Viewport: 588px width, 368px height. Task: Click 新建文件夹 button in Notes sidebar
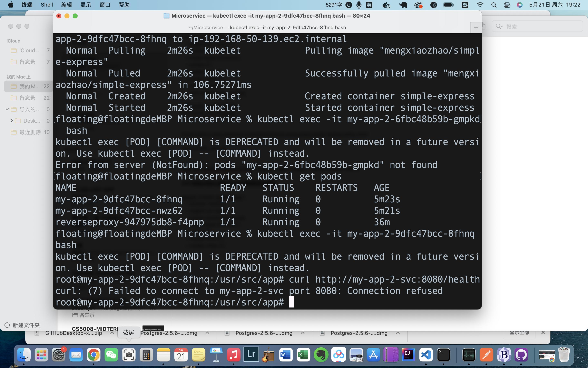coord(22,325)
